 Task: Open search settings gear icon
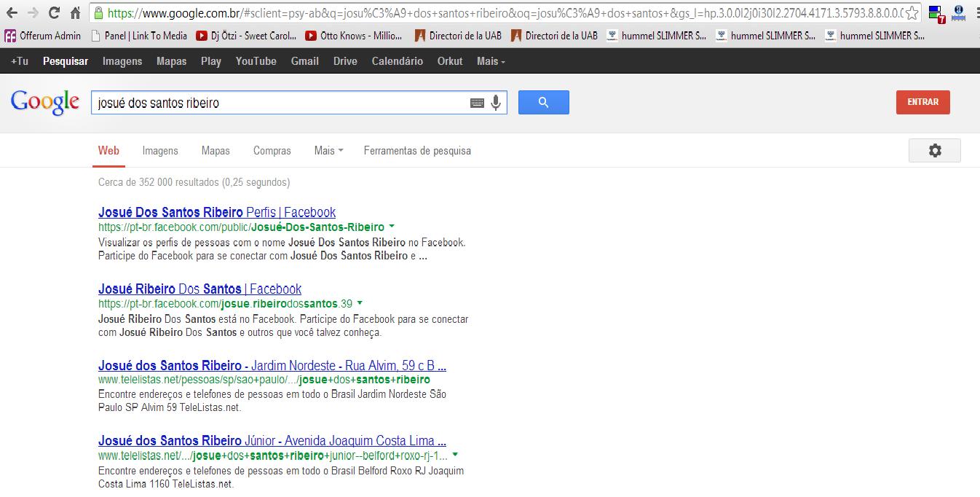[x=934, y=150]
